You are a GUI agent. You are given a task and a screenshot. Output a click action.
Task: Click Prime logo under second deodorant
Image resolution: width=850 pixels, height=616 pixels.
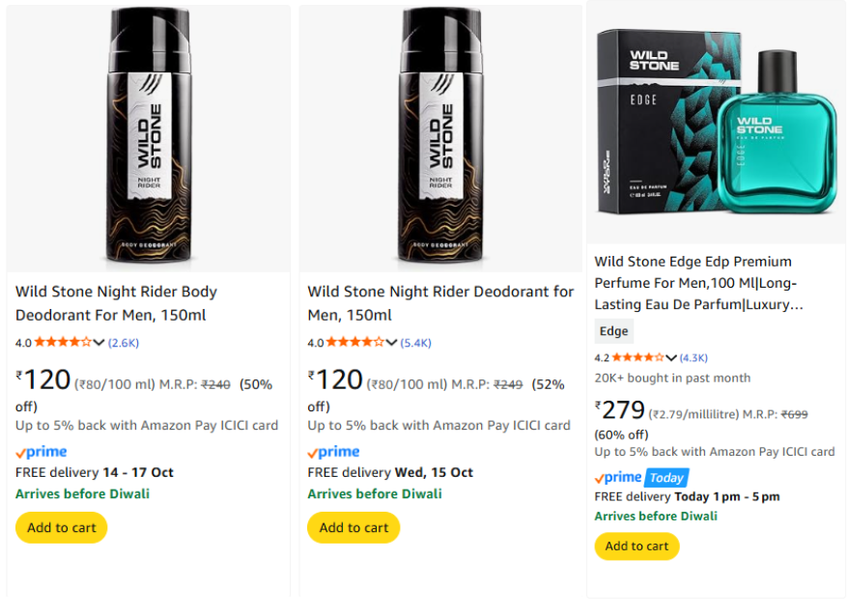pyautogui.click(x=333, y=452)
